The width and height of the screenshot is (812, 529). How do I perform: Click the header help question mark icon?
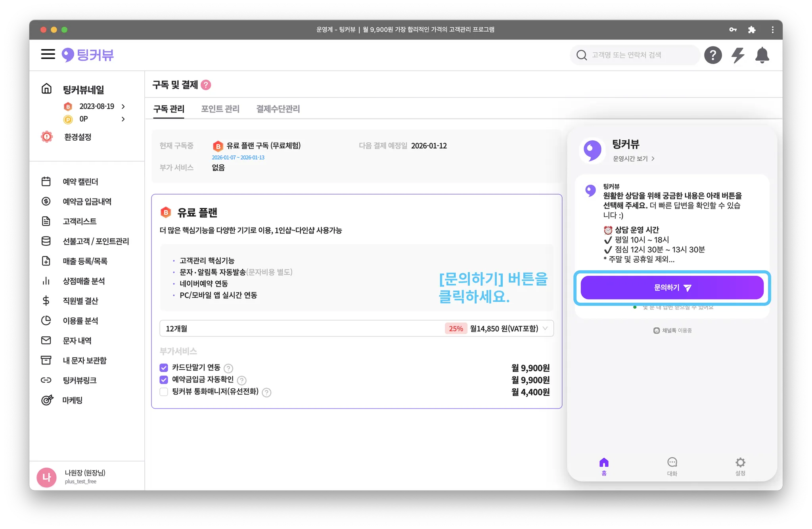[x=712, y=55]
